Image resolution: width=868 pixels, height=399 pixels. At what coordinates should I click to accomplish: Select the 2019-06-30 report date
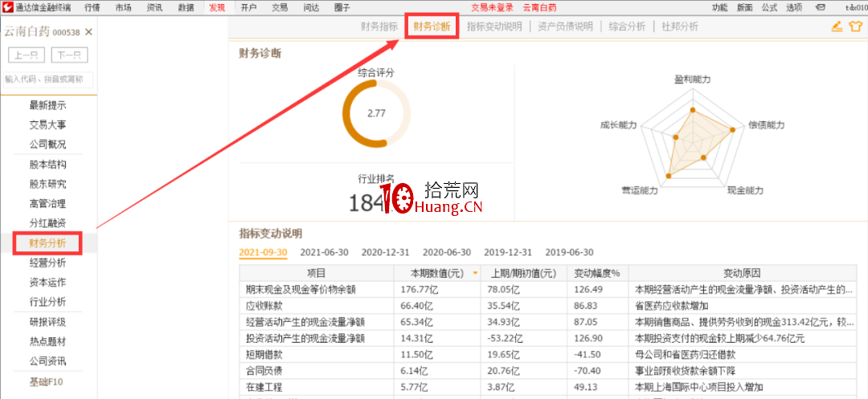tap(569, 252)
